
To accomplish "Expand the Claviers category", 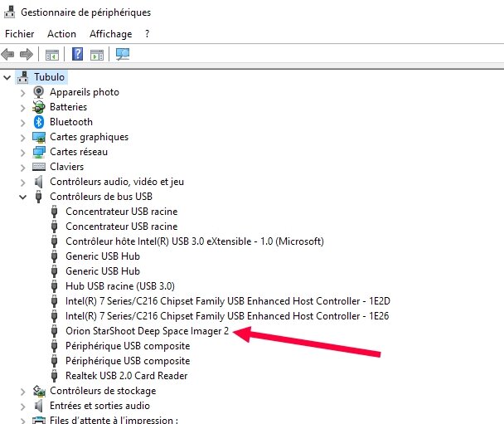I will 22,168.
